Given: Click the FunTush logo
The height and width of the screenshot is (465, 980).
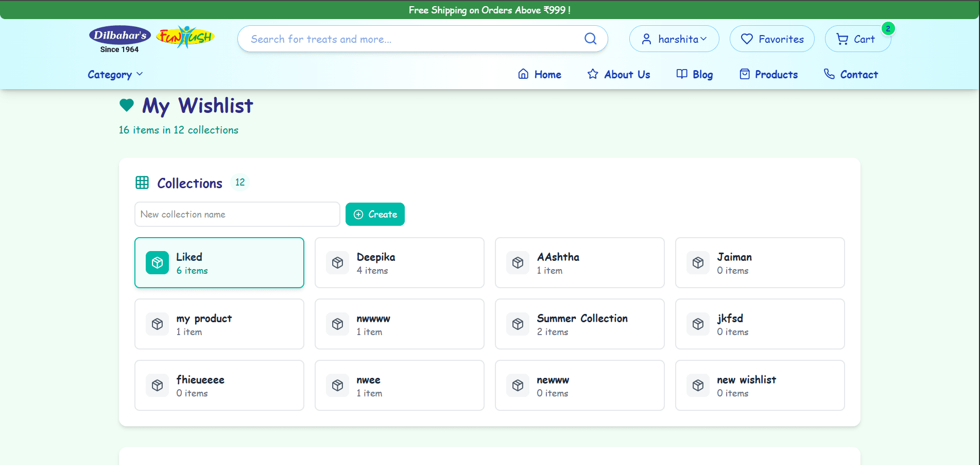Looking at the screenshot, I should pyautogui.click(x=185, y=37).
